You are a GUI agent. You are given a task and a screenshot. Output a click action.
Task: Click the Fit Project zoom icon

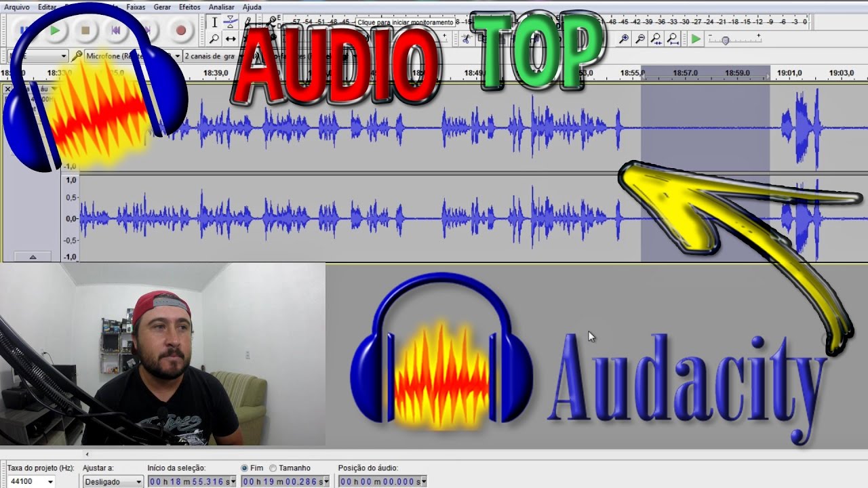click(x=672, y=39)
